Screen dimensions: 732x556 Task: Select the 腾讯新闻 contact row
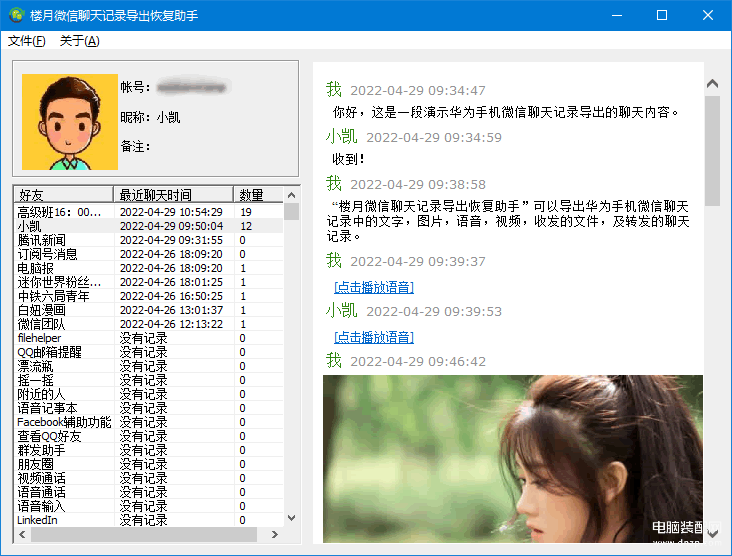tap(42, 240)
